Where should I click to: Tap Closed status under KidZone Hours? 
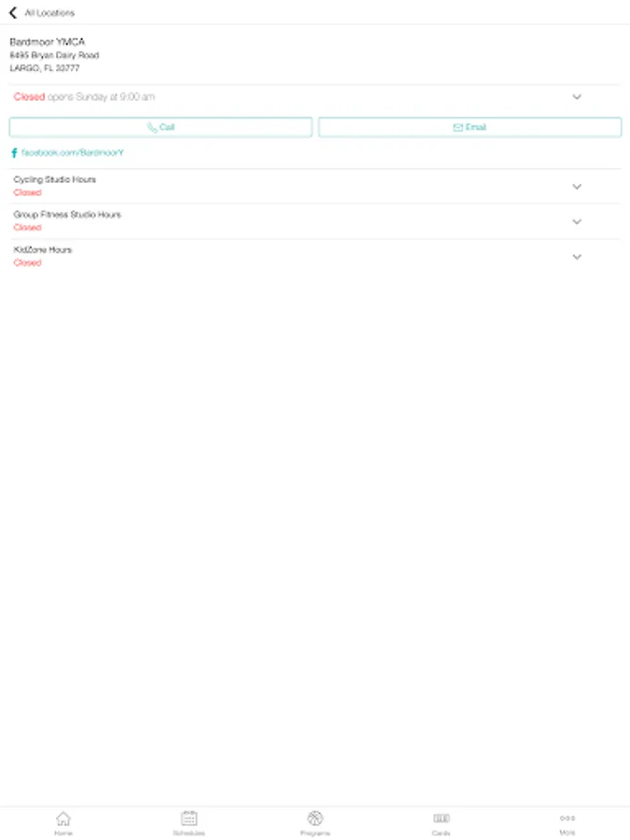click(x=27, y=262)
